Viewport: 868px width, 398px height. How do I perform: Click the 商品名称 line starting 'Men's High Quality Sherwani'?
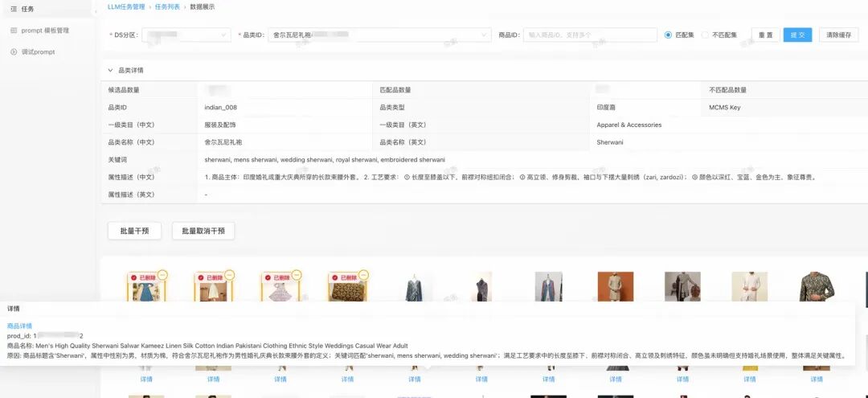(x=207, y=346)
